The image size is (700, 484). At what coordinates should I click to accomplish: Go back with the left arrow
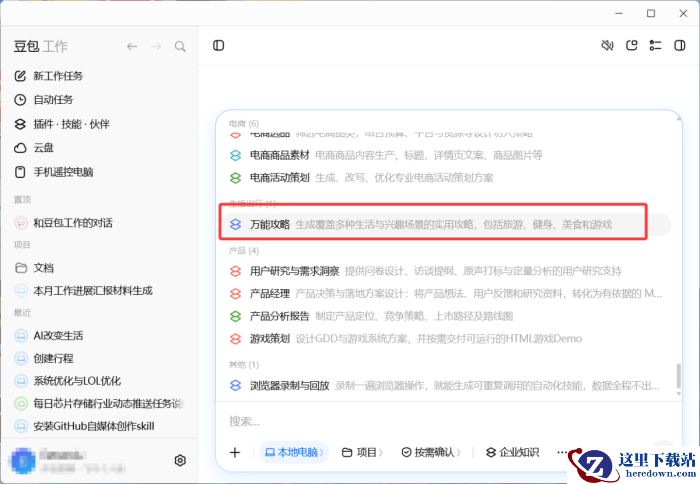(x=132, y=46)
